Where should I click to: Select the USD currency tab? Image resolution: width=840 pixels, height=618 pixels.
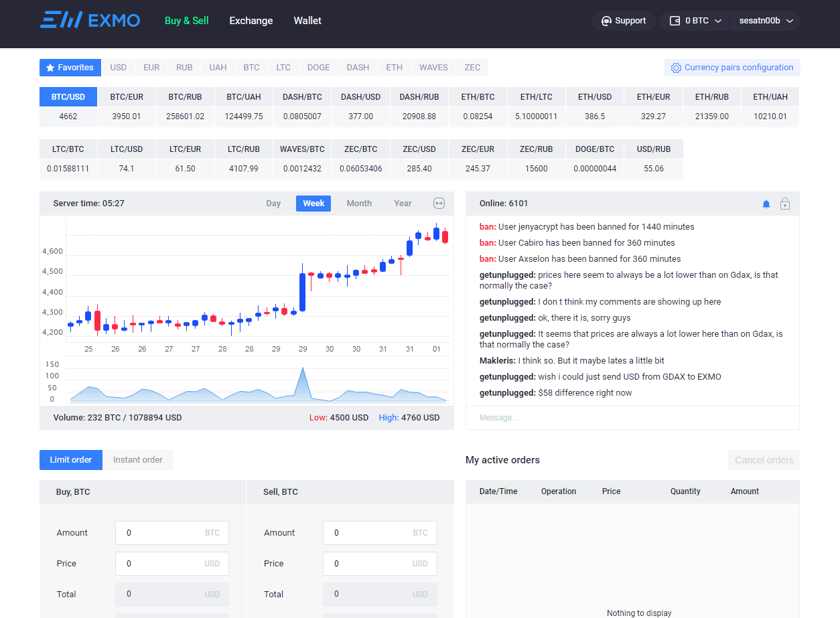(119, 68)
